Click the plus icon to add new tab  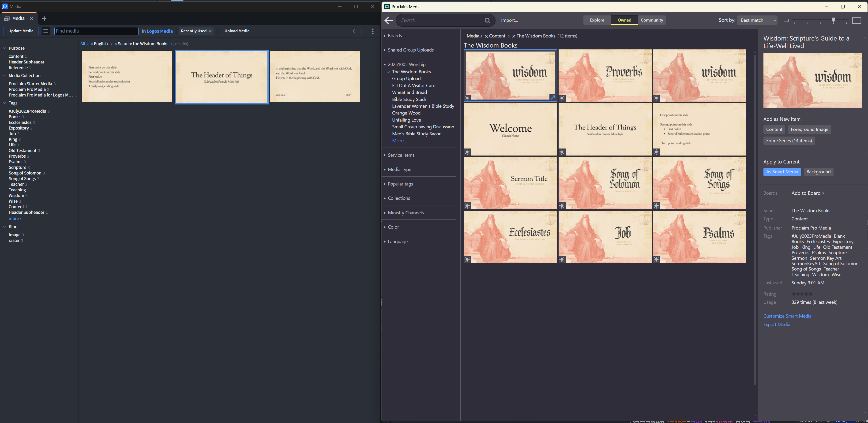[44, 19]
